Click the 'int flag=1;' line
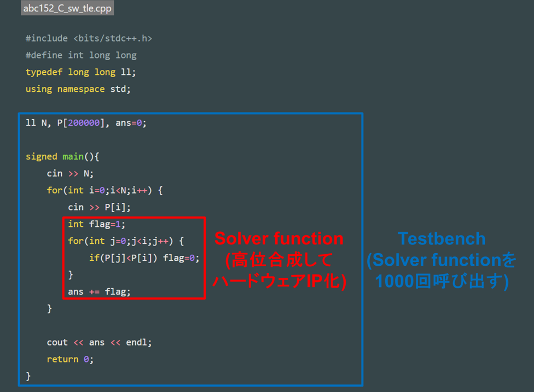This screenshot has height=392, width=534. tap(97, 224)
